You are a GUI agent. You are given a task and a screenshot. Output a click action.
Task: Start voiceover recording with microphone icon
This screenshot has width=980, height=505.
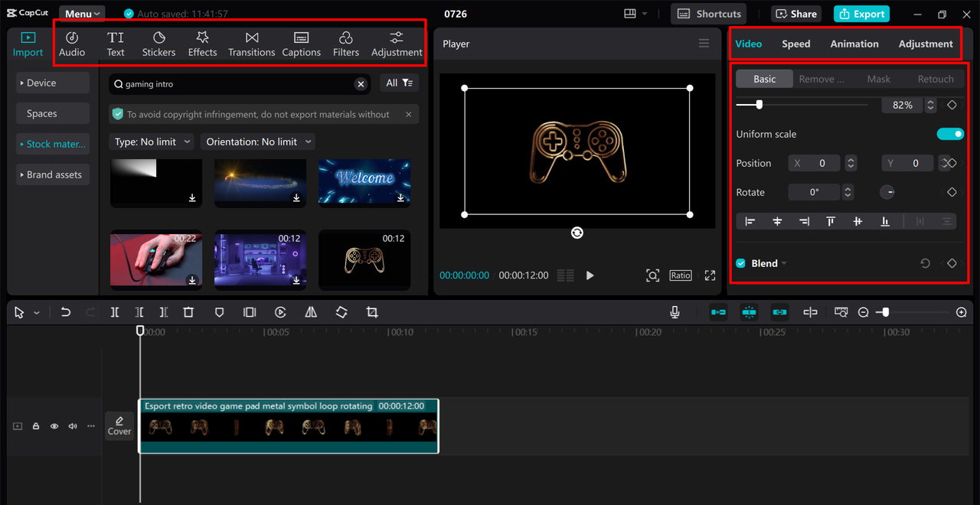click(x=675, y=312)
